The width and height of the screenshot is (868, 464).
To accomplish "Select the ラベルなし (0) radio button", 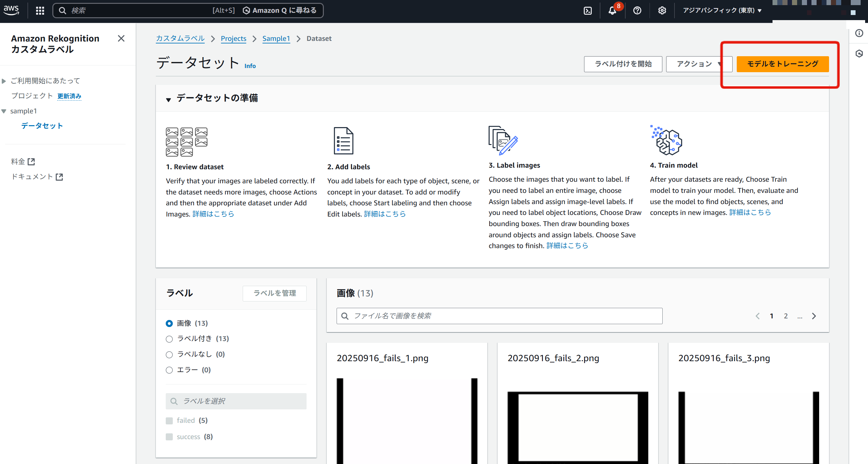I will click(x=169, y=354).
